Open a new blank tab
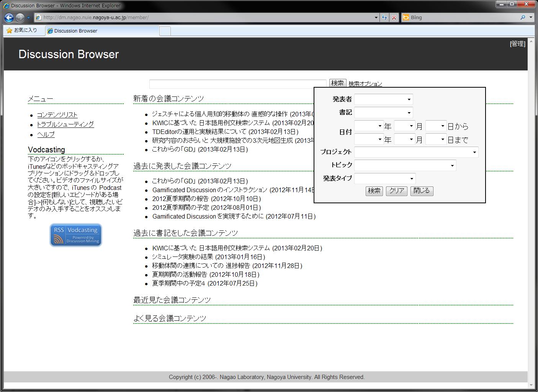The image size is (538, 392). point(165,31)
